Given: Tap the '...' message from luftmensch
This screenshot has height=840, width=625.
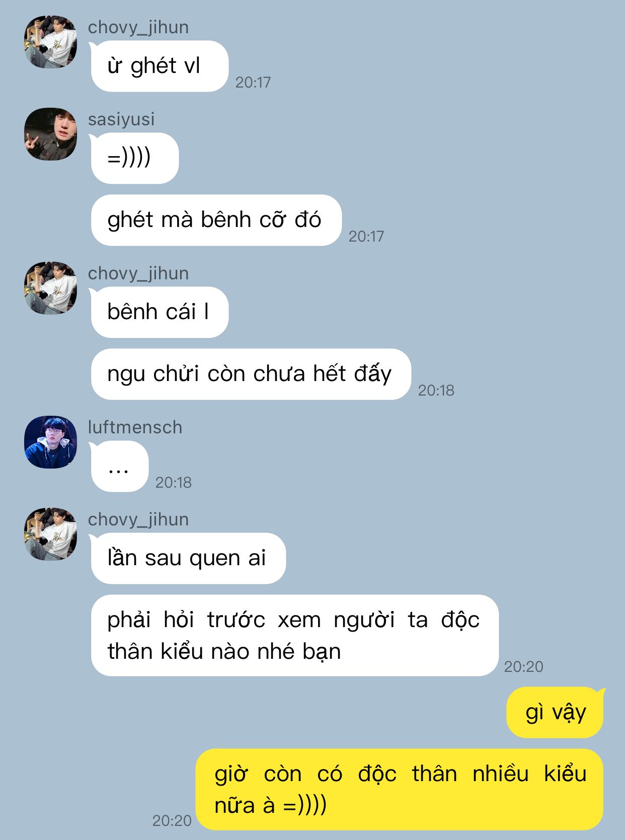Looking at the screenshot, I should click(x=119, y=466).
